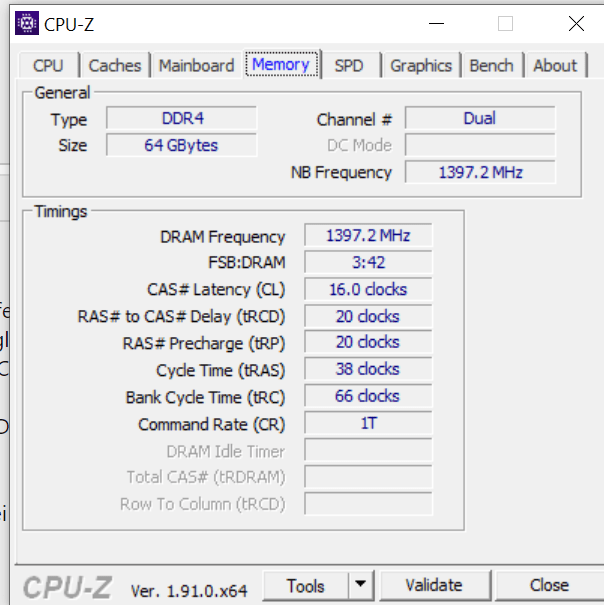Click the CAS# Latency 16.0 clocks value
604x605 pixels.
click(368, 289)
